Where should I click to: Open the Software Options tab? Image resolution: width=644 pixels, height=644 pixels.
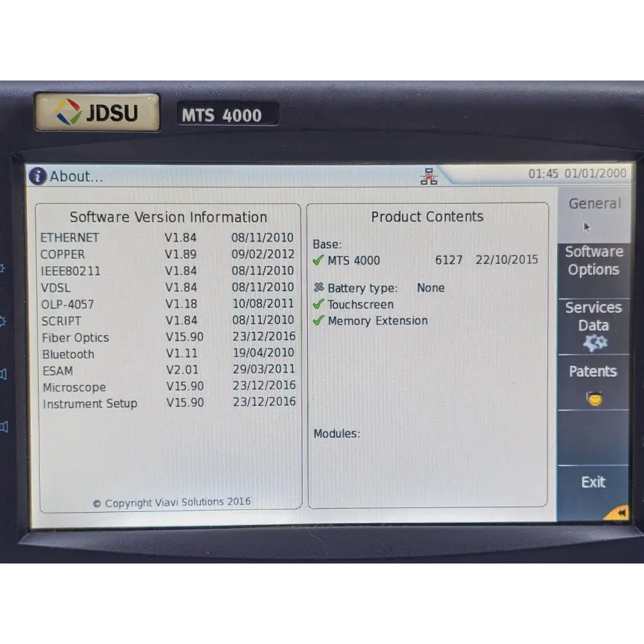[x=594, y=270]
